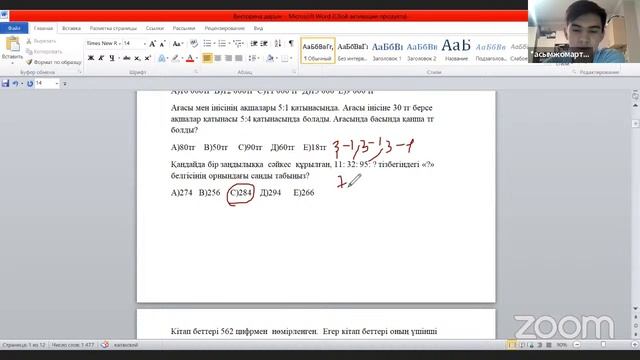Switch to the Рассылки (Mailings) tab

coord(184,28)
